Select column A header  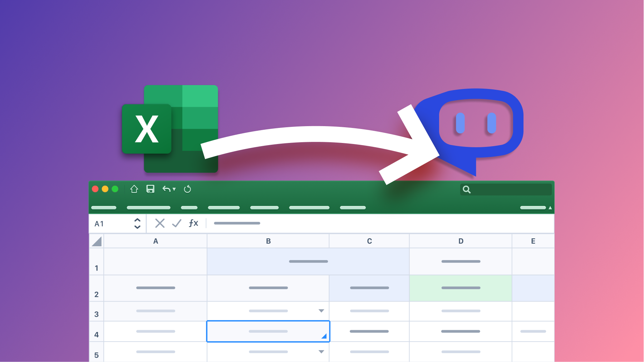tap(156, 241)
